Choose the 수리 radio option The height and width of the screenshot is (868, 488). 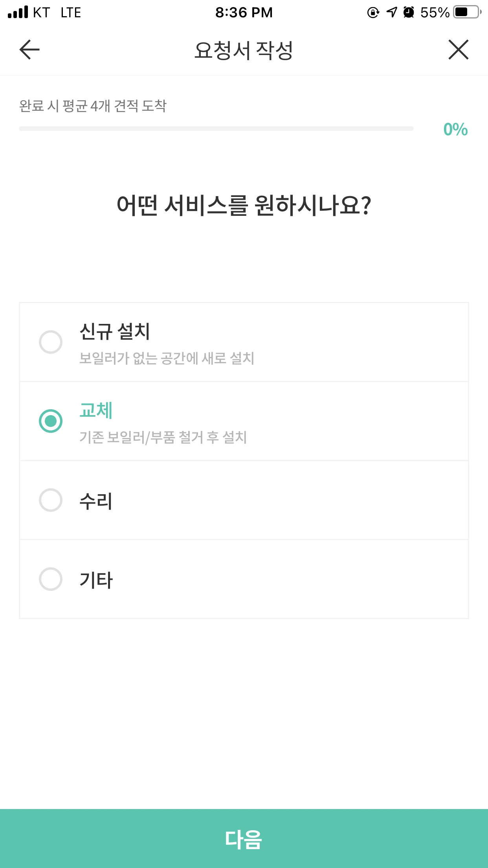point(51,500)
